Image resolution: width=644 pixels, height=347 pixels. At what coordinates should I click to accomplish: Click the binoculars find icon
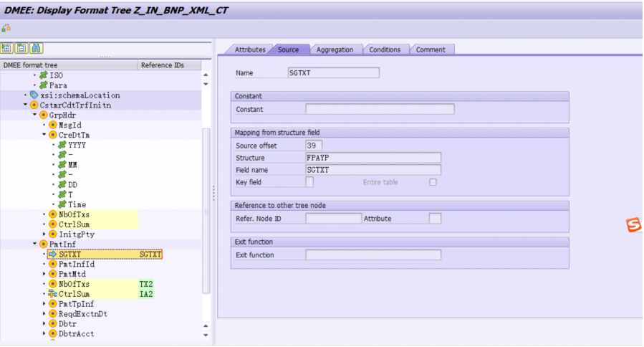tap(36, 49)
